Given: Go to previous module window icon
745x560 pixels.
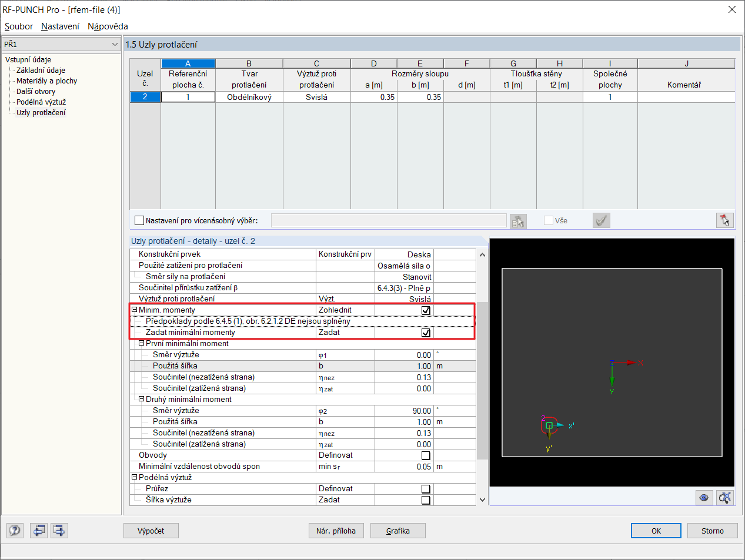Looking at the screenshot, I should [39, 531].
